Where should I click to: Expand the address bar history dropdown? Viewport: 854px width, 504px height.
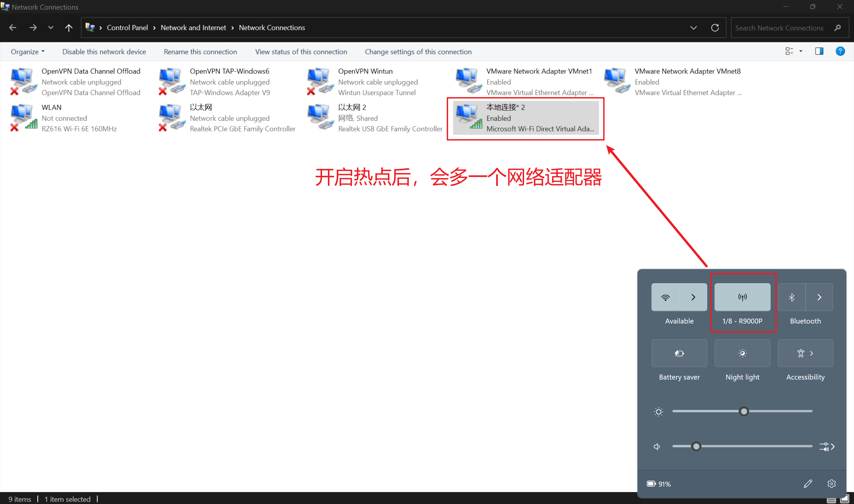coord(694,27)
